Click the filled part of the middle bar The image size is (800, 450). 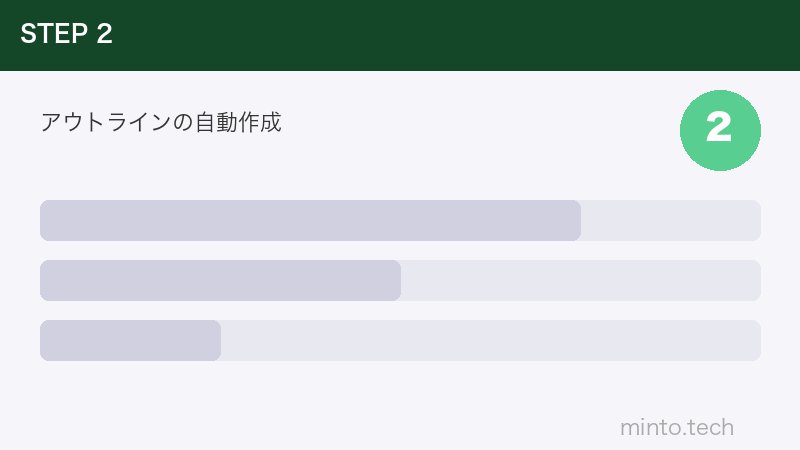pyautogui.click(x=220, y=281)
